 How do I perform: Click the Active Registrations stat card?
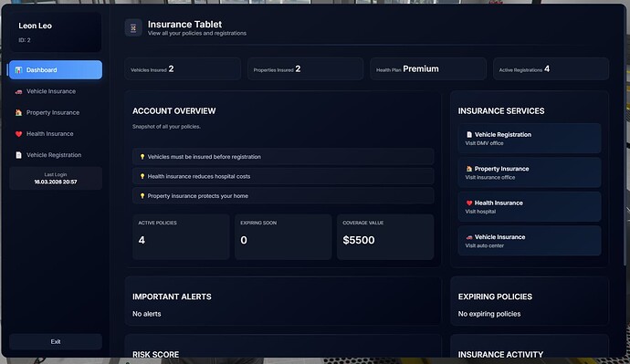click(551, 69)
